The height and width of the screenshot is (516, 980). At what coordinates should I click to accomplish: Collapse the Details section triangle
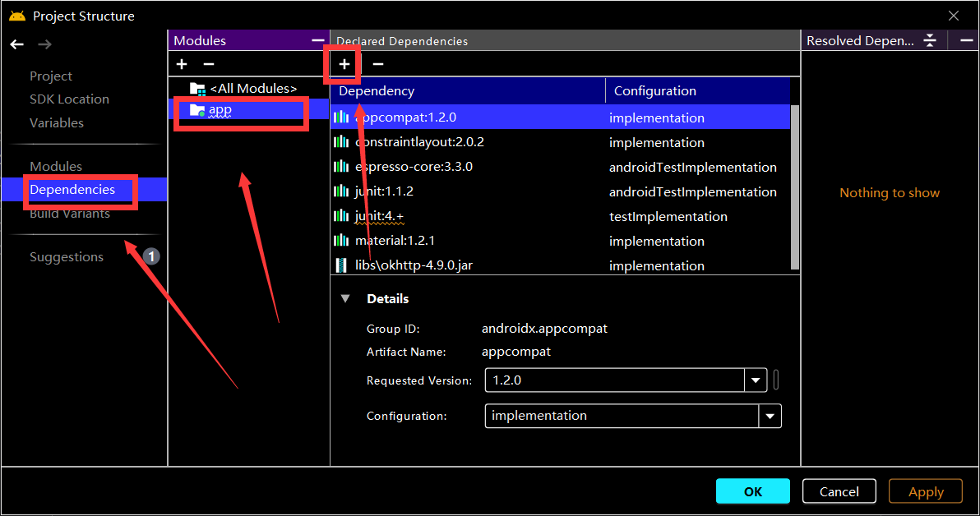point(346,299)
